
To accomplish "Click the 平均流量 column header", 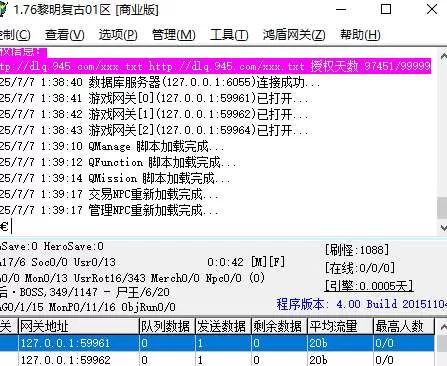I will pyautogui.click(x=340, y=326).
